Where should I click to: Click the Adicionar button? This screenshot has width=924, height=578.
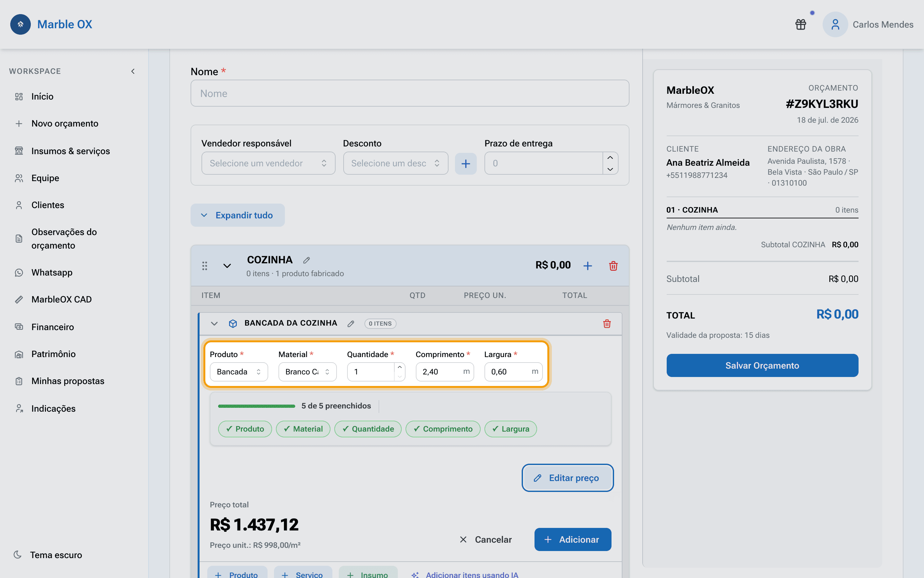point(573,539)
